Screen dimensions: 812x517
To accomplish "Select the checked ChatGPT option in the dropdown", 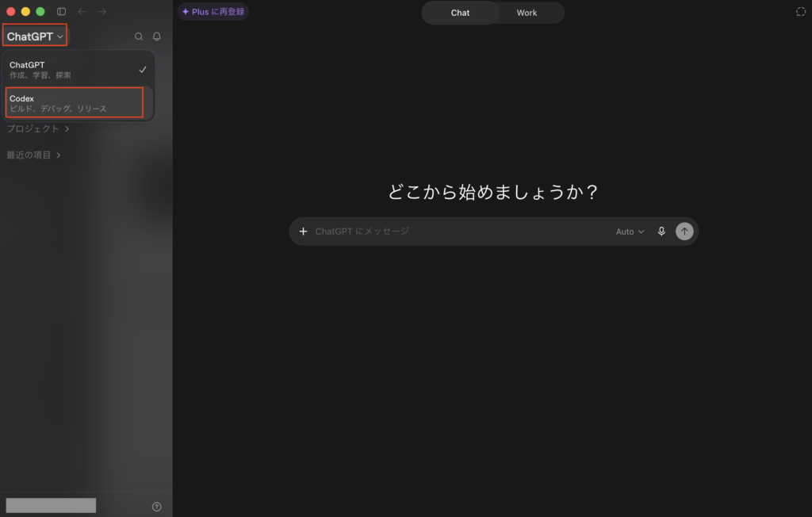I will point(78,70).
